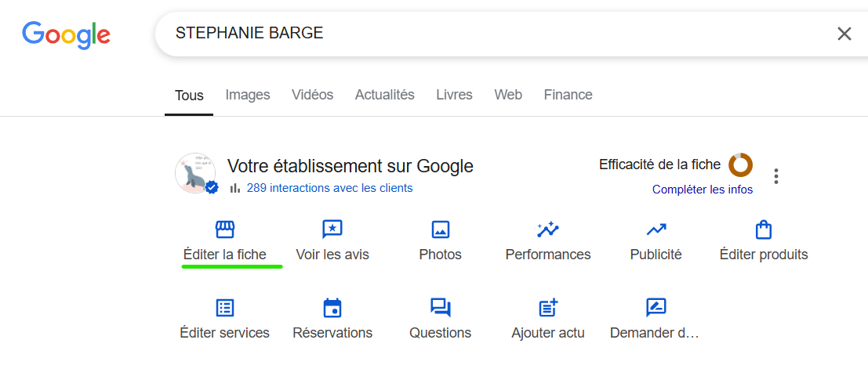This screenshot has height=365, width=868.
Task: Click the Publicité trending arrow icon
Action: click(656, 229)
